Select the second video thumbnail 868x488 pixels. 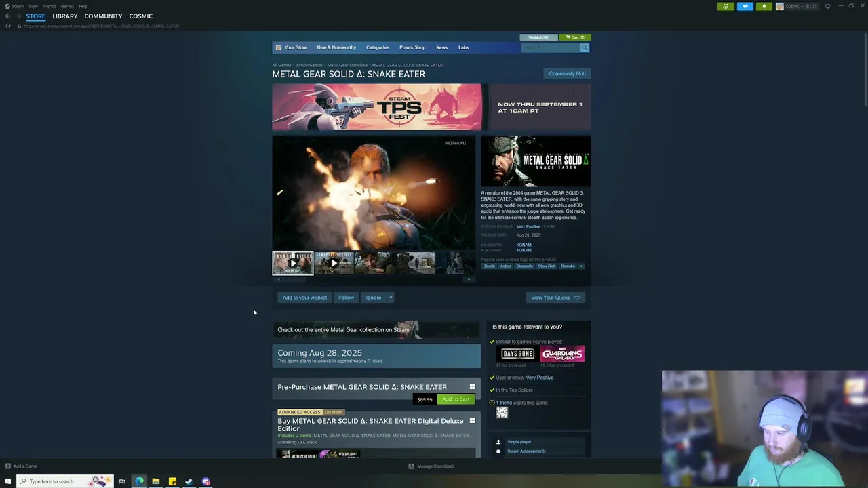[334, 263]
